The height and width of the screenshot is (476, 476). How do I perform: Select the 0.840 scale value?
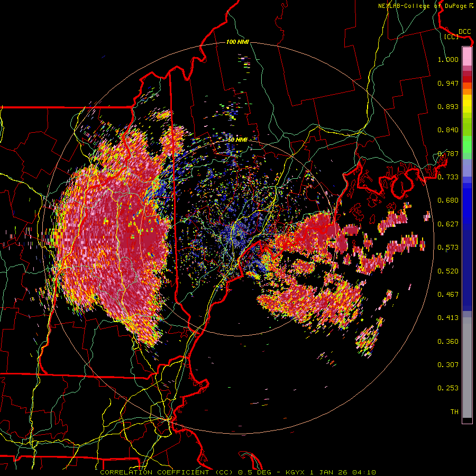pos(448,130)
